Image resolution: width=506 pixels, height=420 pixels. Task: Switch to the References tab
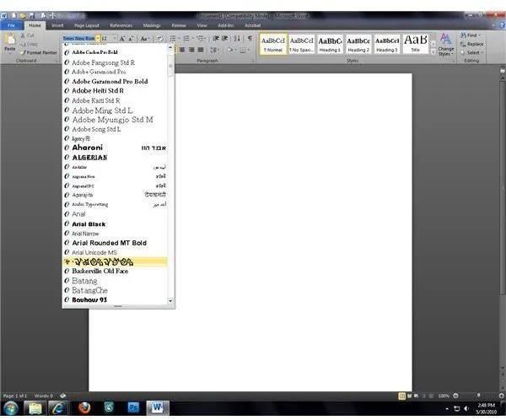pyautogui.click(x=121, y=25)
